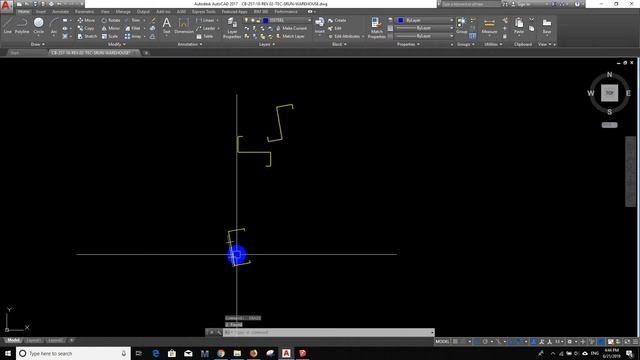The image size is (640, 360).
Task: Insert a Table from Annotation panel
Action: (x=204, y=36)
